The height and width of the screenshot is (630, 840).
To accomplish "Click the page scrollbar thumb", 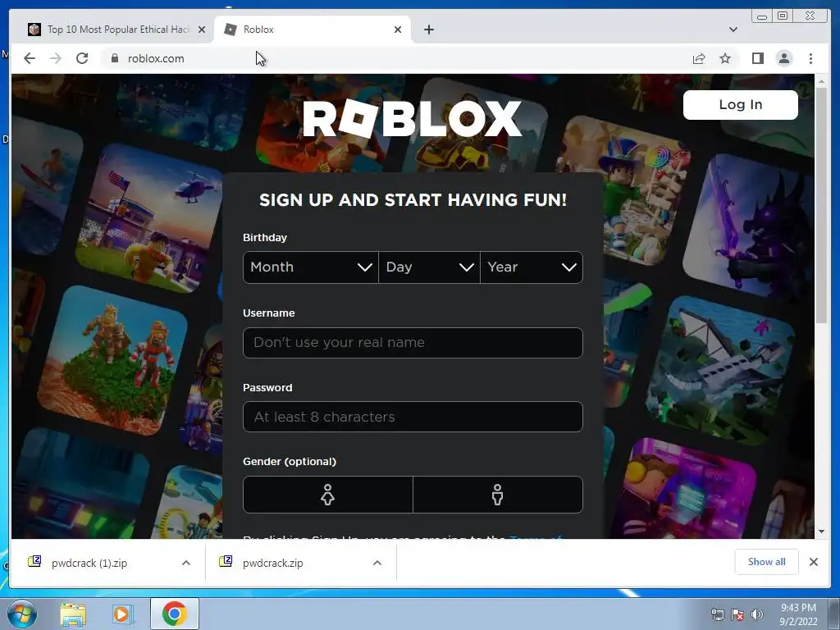I will point(821,205).
